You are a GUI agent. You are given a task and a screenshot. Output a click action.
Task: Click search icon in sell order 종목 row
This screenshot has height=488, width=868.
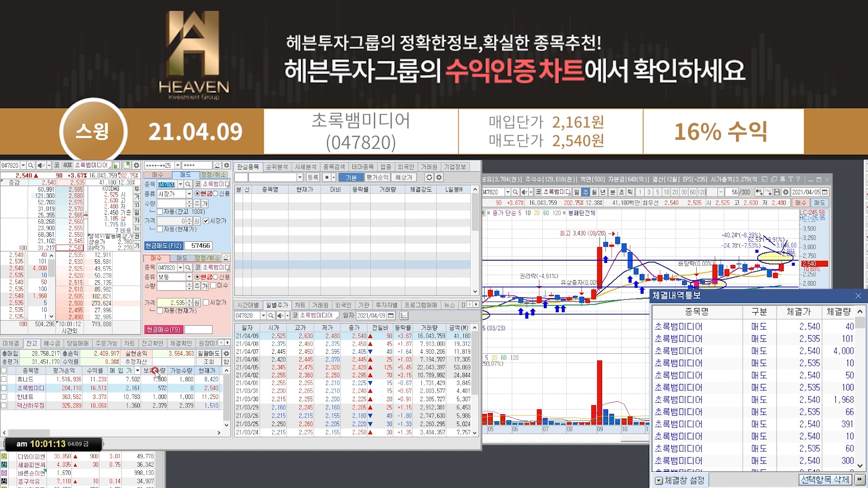tap(188, 184)
